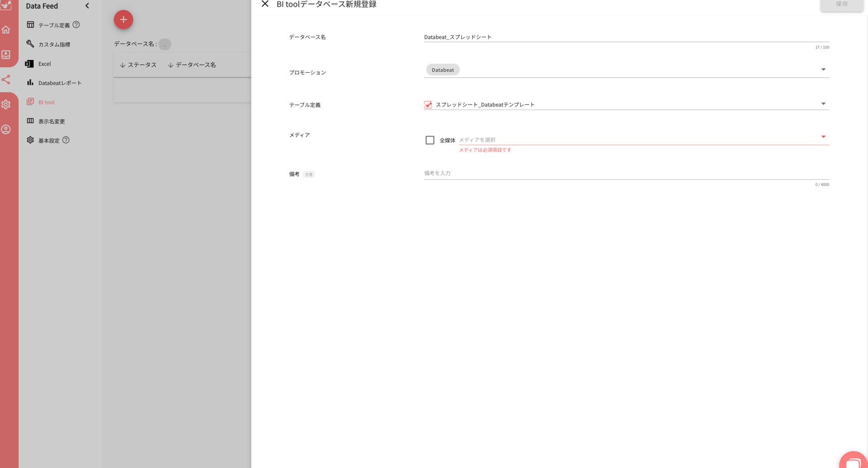Collapse the Data Feed panel with the chevron
Screen dimensions: 868x468
coord(87,6)
